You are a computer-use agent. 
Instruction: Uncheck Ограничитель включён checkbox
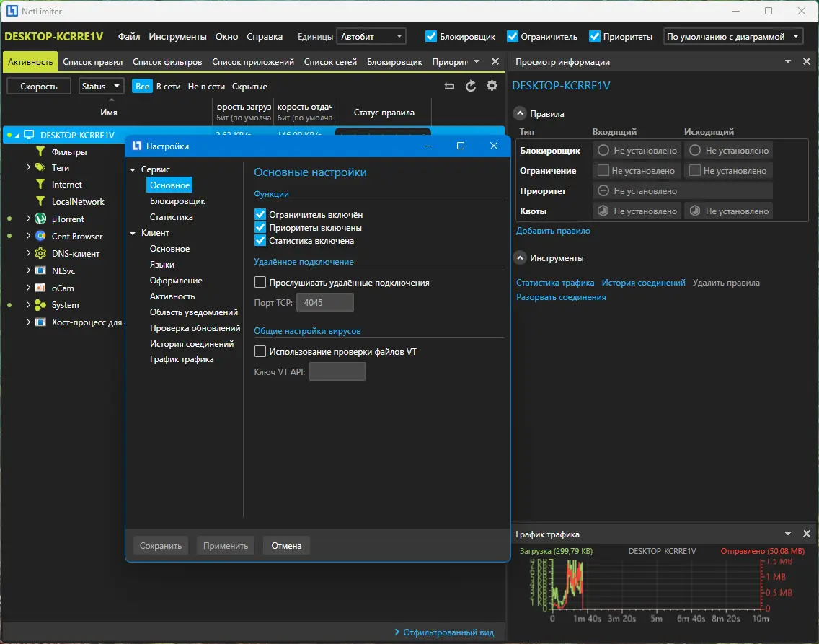[x=261, y=215]
